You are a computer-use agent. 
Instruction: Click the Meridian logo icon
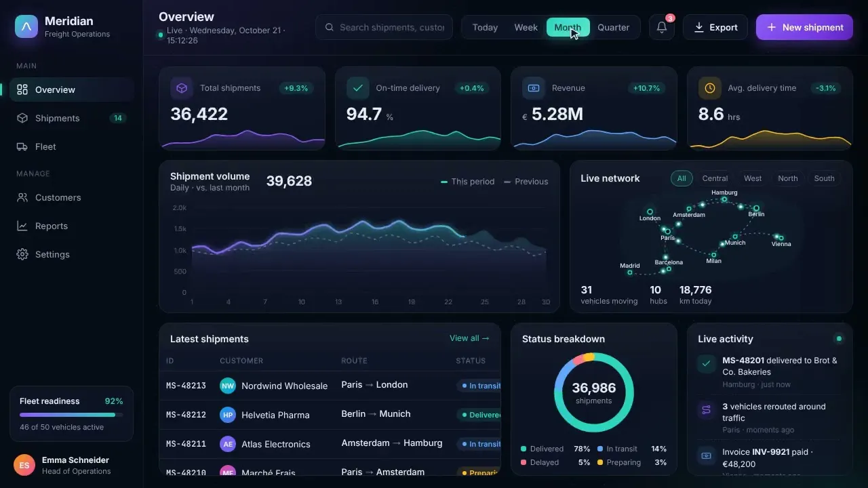click(x=26, y=26)
